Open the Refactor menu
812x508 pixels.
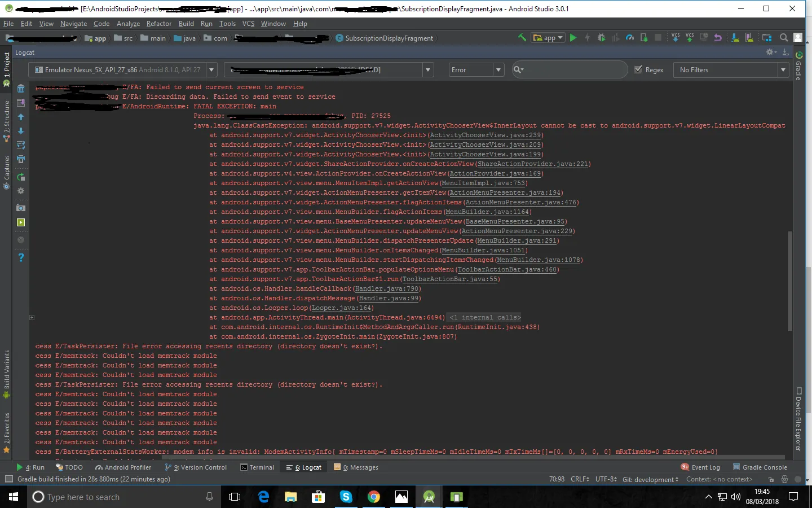(x=159, y=24)
